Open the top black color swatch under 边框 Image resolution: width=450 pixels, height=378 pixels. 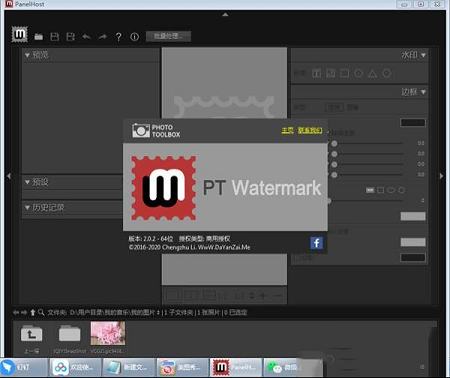click(413, 123)
